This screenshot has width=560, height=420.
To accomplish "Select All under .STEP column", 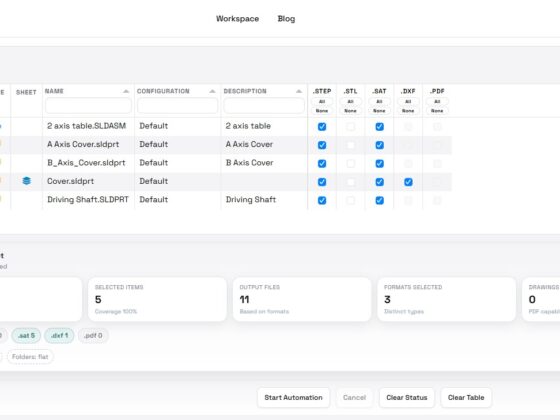I will (322, 101).
